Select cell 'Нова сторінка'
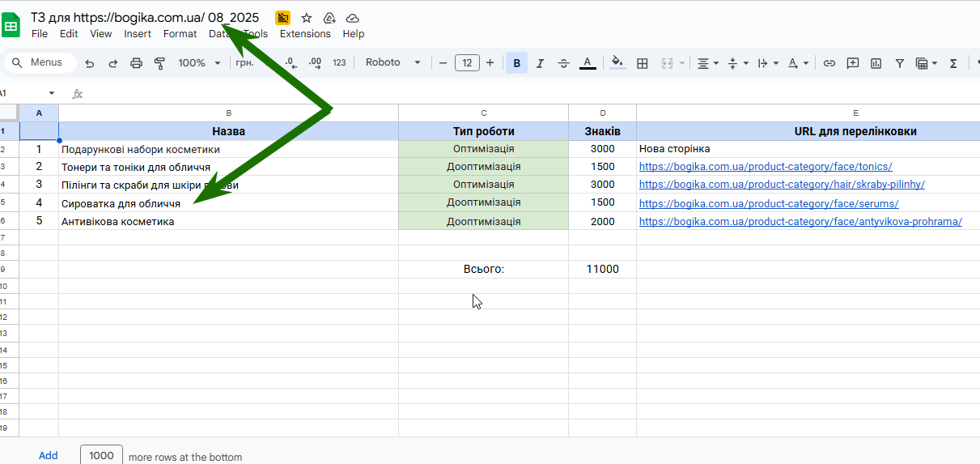This screenshot has height=464, width=980. (x=808, y=149)
